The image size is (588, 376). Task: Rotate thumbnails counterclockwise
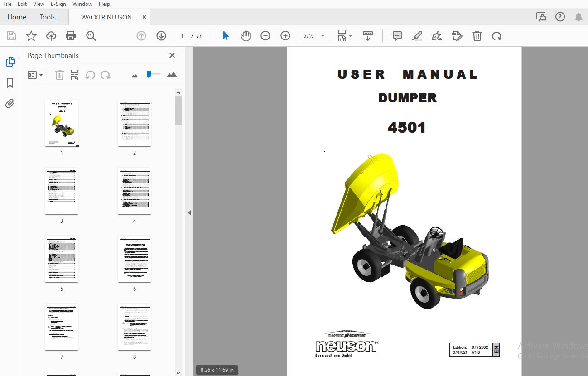(x=90, y=75)
